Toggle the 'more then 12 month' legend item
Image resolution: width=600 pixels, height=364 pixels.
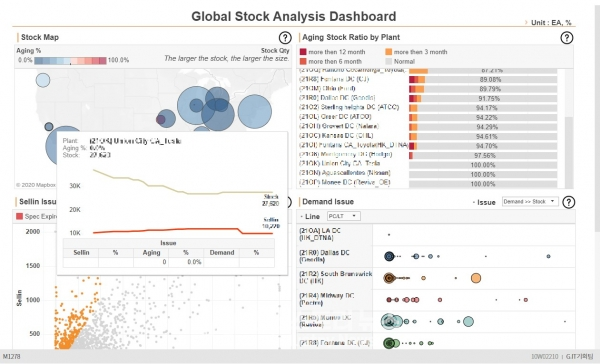point(333,52)
